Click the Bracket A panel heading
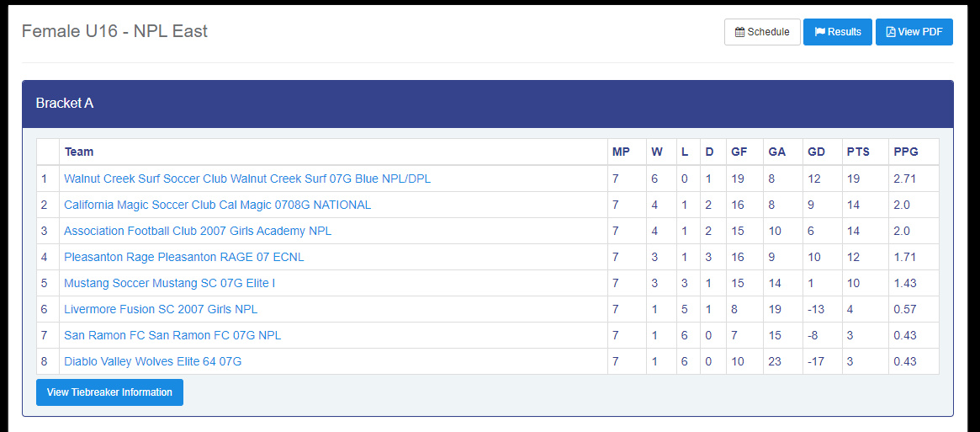Image resolution: width=980 pixels, height=432 pixels. pyautogui.click(x=65, y=104)
